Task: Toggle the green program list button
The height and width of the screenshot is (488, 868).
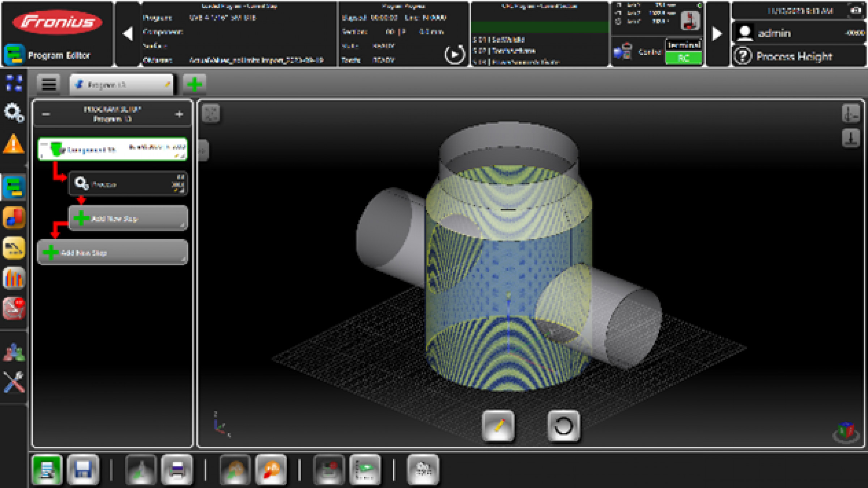Action: (47, 470)
